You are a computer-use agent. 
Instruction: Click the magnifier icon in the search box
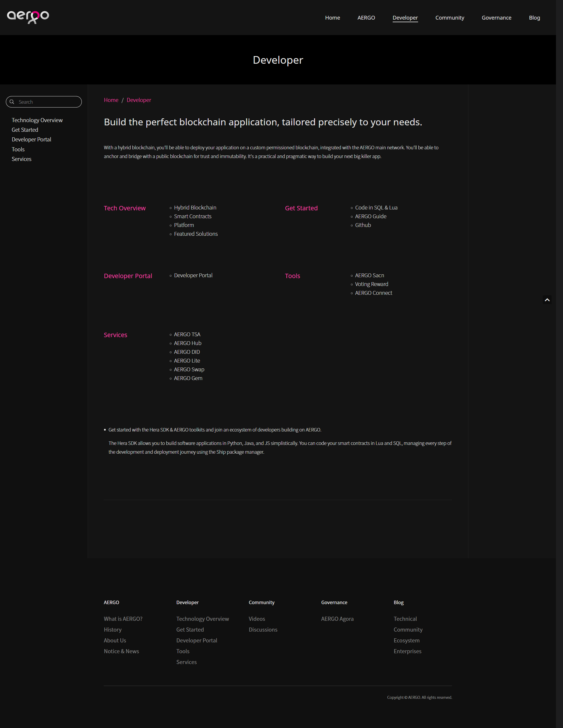[12, 102]
